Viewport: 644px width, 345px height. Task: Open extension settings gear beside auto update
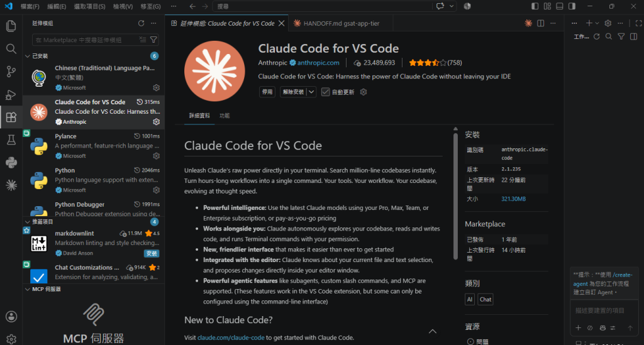click(x=364, y=92)
